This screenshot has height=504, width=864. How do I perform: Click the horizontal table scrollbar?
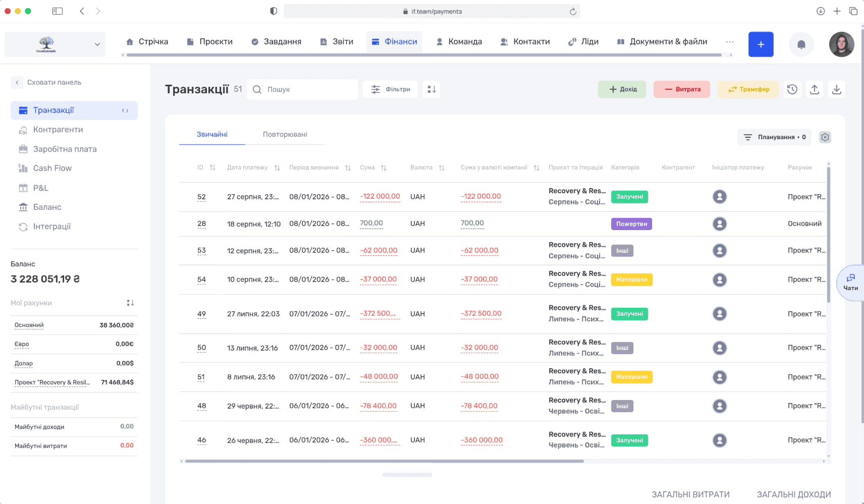tap(384, 461)
